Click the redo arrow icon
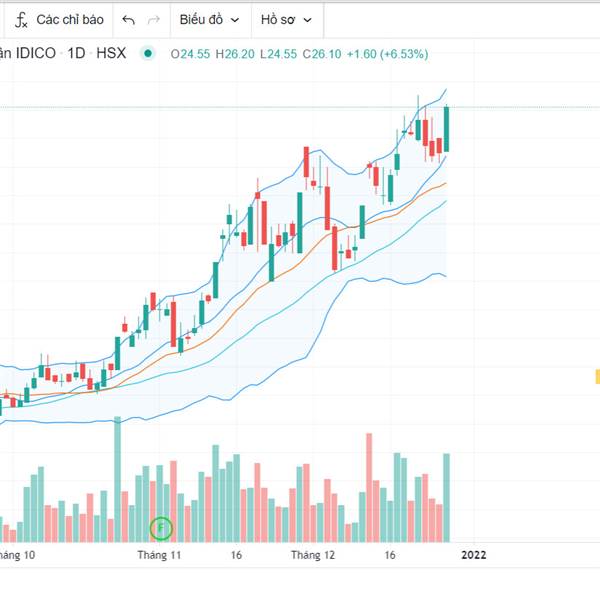 [x=153, y=20]
